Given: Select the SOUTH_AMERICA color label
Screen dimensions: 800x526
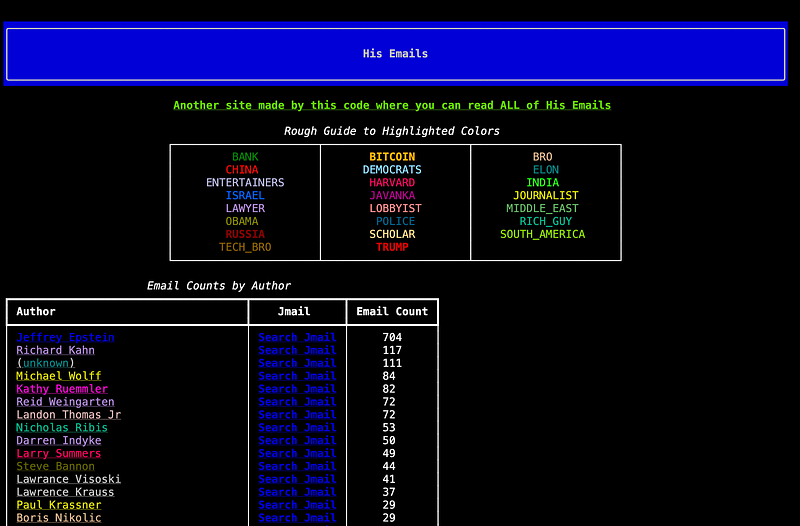Looking at the screenshot, I should point(542,234).
